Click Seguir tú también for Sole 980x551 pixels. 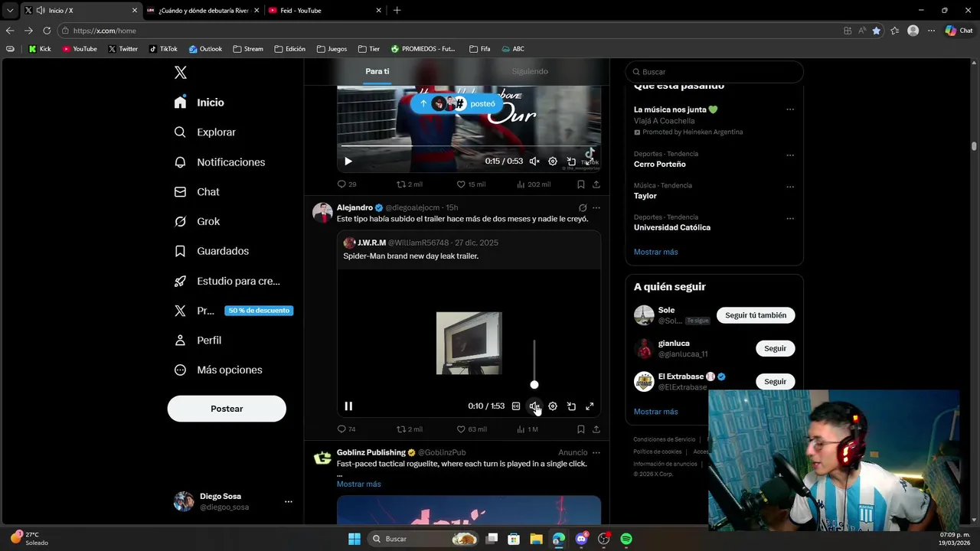(x=756, y=315)
